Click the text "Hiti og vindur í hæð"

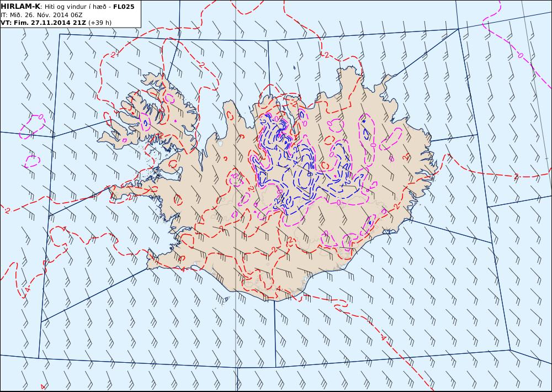(x=75, y=7)
